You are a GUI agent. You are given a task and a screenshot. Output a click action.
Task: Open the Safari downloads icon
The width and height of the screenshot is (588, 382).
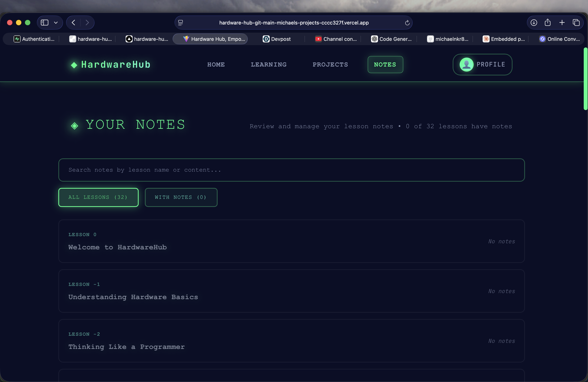pos(534,23)
